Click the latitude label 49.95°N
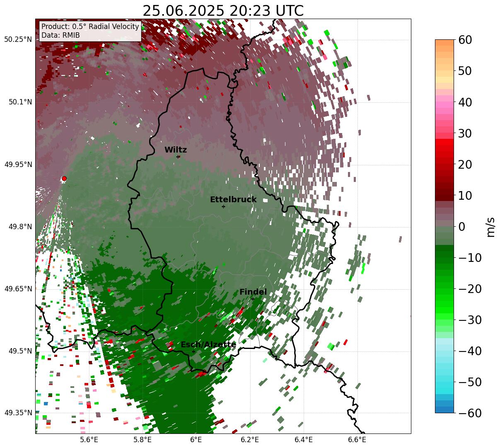This screenshot has height=448, width=500. [18, 165]
